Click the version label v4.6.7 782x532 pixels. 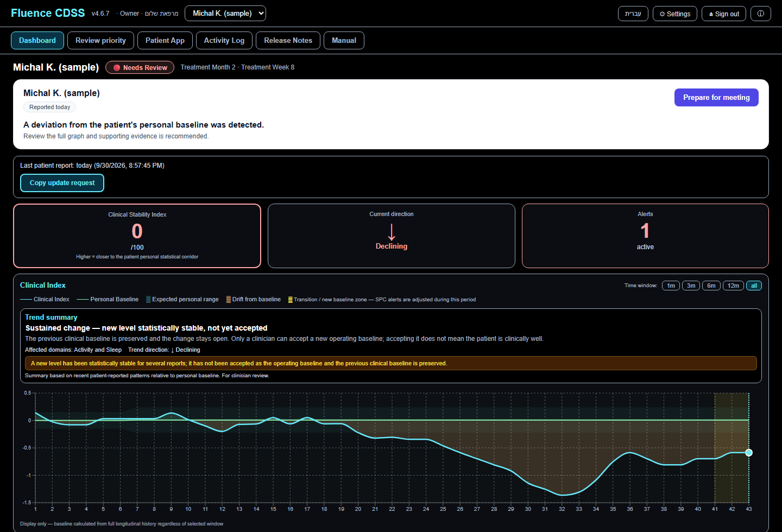click(x=100, y=14)
